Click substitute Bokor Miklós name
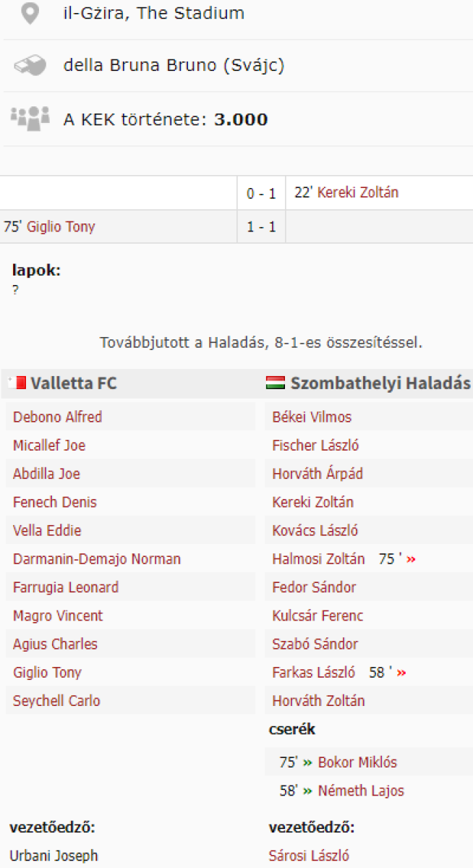The image size is (473, 868). coord(357,762)
